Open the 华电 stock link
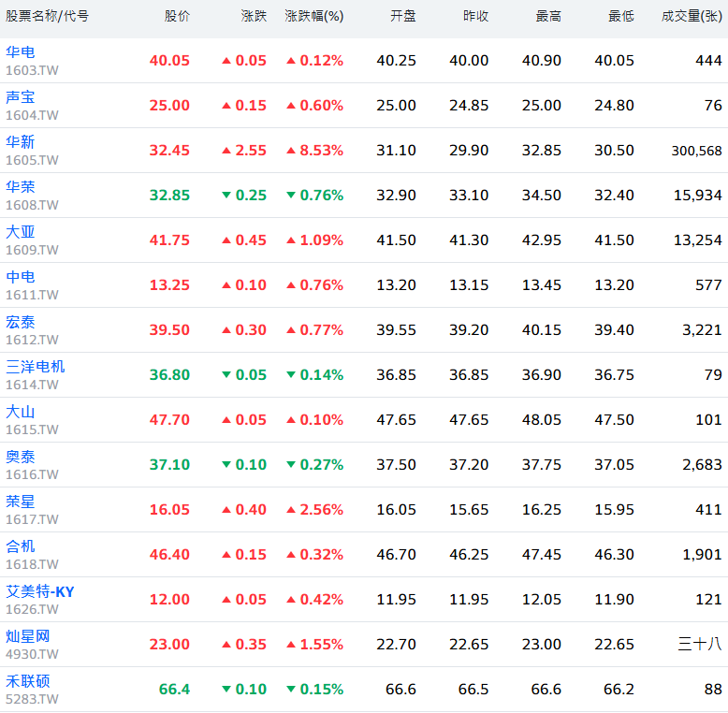This screenshot has width=728, height=713. [21, 52]
